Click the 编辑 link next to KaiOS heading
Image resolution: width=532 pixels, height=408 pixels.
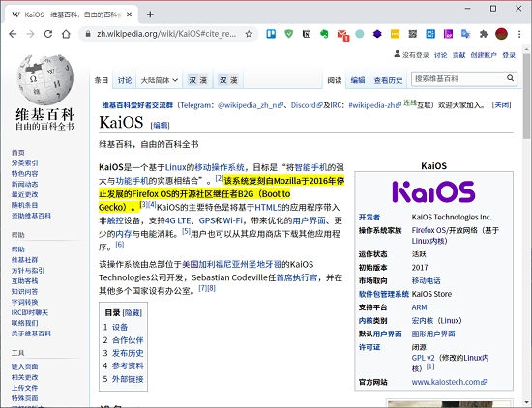[160, 126]
